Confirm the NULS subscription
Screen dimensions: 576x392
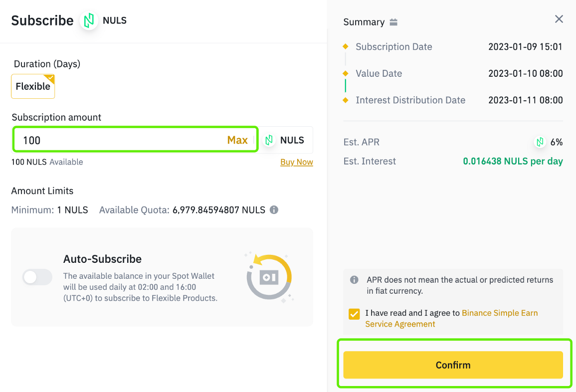[x=453, y=365]
